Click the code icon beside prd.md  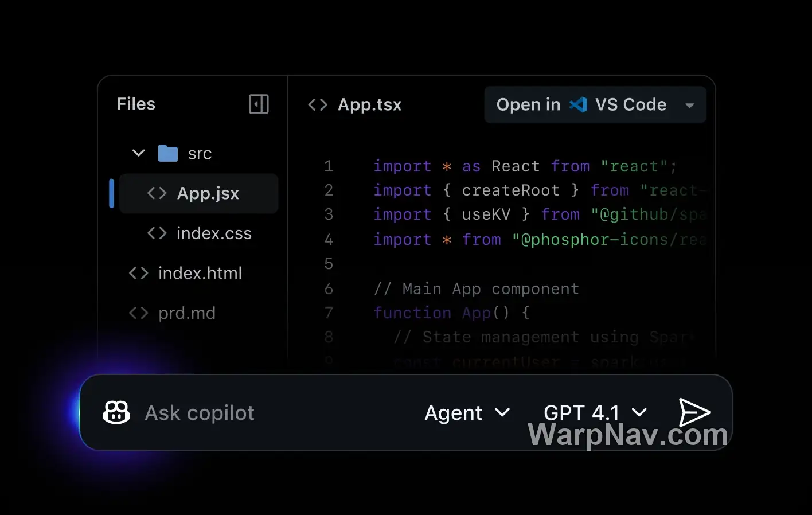click(x=139, y=313)
